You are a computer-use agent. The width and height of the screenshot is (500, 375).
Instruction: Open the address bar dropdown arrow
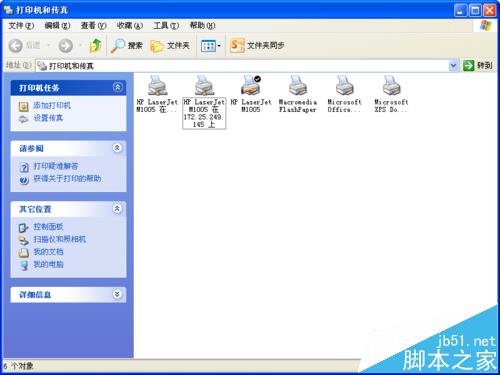coord(453,66)
